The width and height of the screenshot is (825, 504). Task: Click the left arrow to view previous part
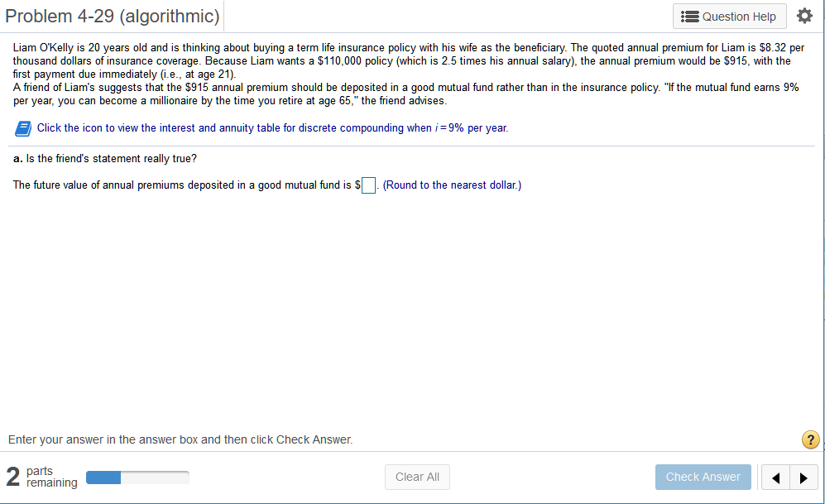775,478
